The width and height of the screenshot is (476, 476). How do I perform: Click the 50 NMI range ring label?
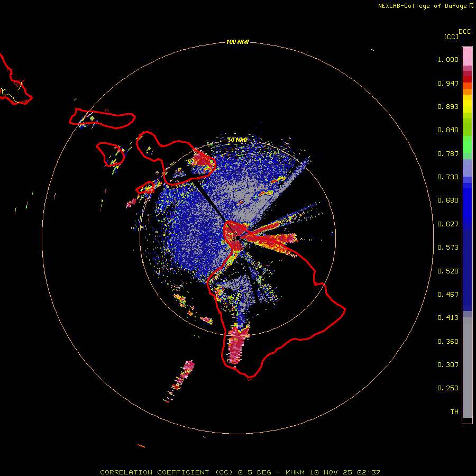pos(237,140)
